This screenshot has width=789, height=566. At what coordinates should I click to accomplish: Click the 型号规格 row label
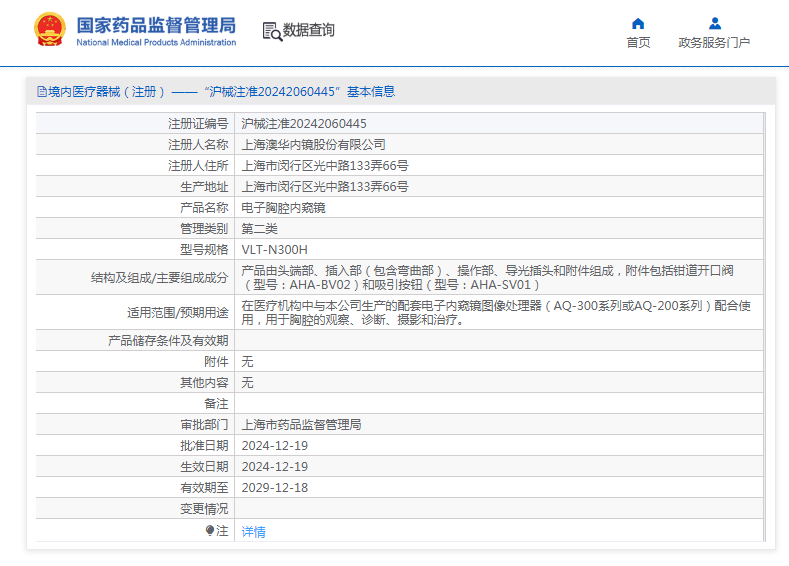coord(204,250)
